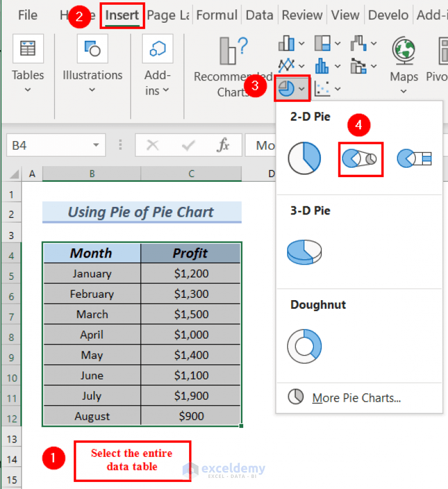Open Hierarchy chart dropdown arrow
The height and width of the screenshot is (489, 448).
[338, 43]
